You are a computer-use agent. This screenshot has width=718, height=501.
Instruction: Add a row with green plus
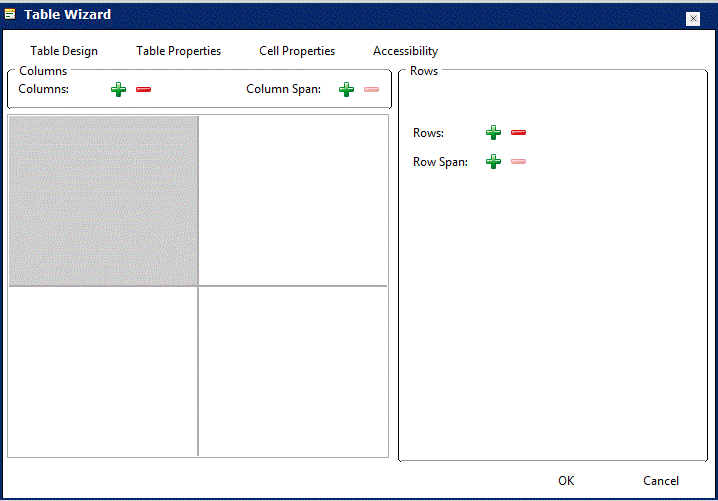click(x=493, y=133)
